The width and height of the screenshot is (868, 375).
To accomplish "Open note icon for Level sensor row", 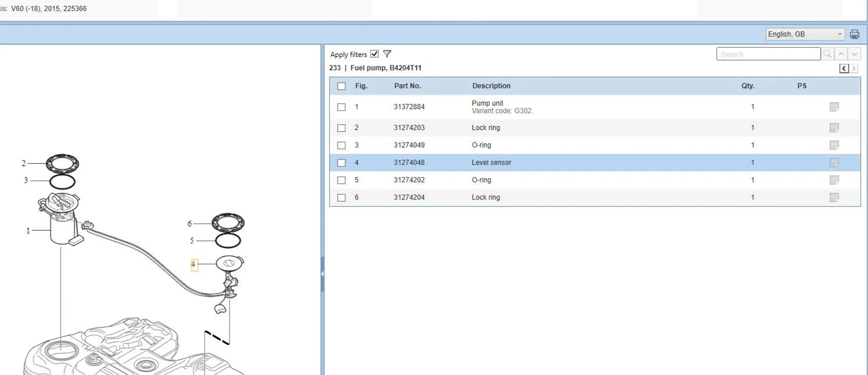I will (834, 162).
